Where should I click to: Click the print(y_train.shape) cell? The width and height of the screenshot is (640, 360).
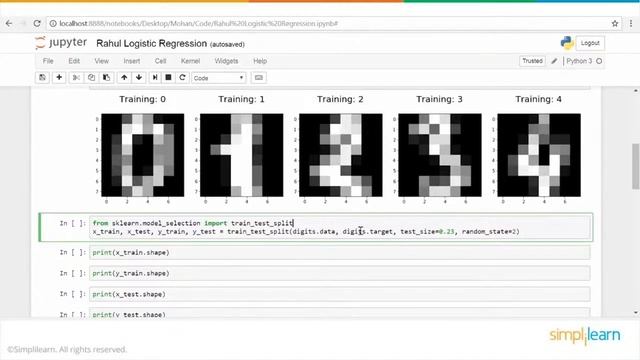coord(340,273)
